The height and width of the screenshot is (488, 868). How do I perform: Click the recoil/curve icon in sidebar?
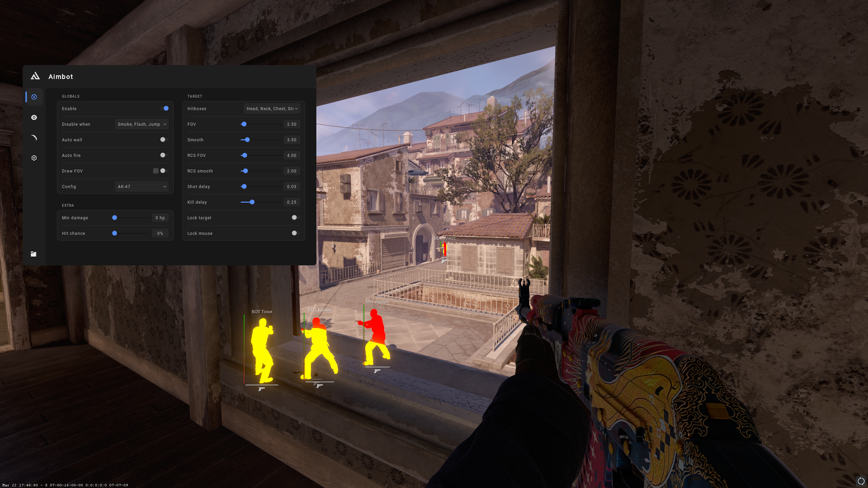click(x=34, y=138)
